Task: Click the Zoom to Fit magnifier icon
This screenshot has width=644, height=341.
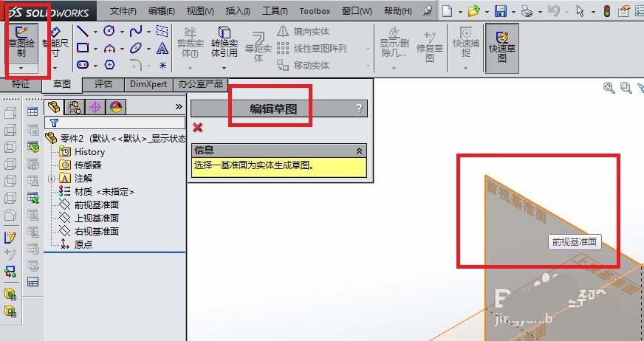Action: click(x=609, y=87)
